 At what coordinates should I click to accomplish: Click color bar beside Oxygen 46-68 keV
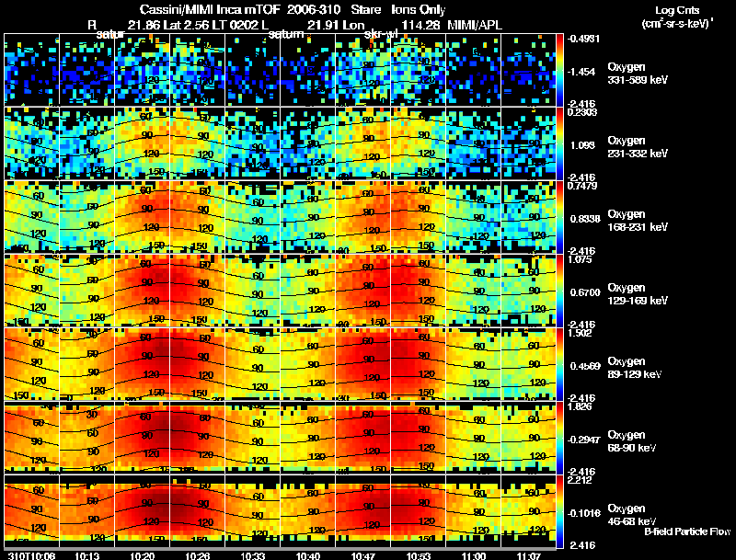(x=559, y=511)
